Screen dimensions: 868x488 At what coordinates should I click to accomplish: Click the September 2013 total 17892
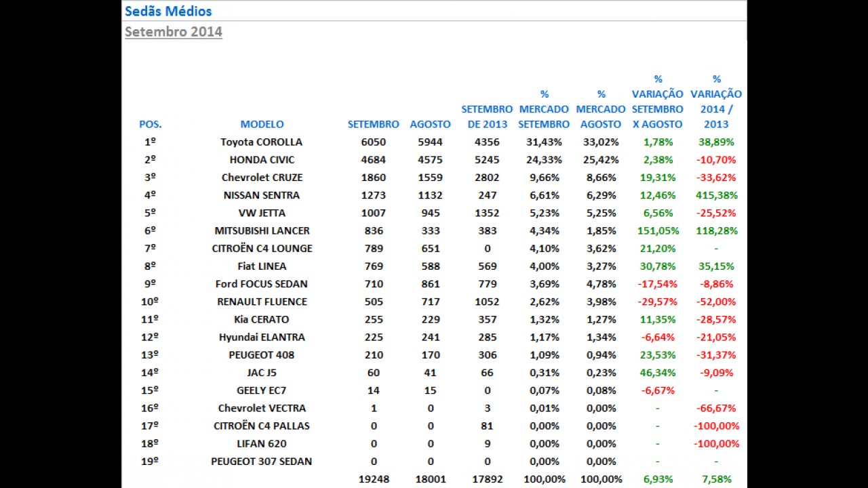(487, 479)
